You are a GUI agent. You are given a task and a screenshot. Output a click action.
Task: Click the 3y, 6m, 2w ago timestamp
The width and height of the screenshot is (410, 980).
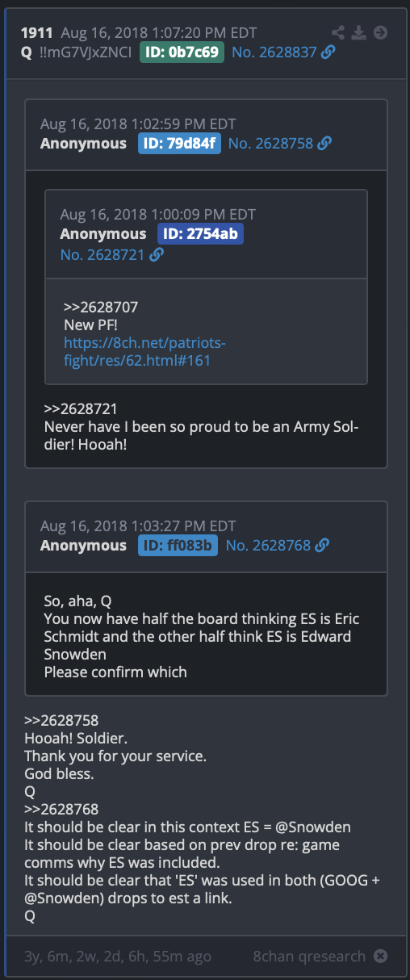(118, 956)
